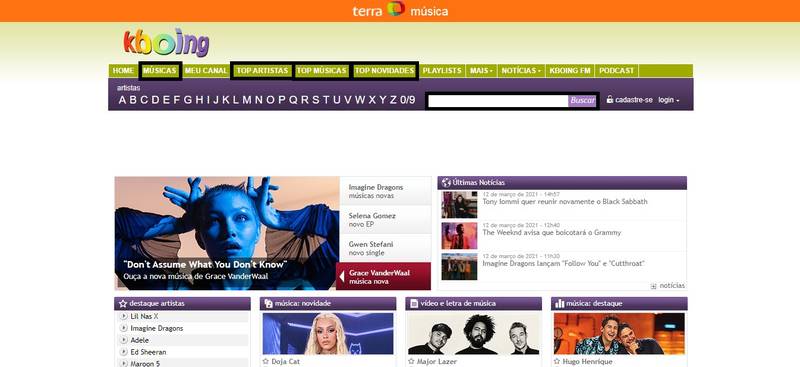Open the Major Lazer video thumbnail
800x367 pixels.
tap(473, 334)
